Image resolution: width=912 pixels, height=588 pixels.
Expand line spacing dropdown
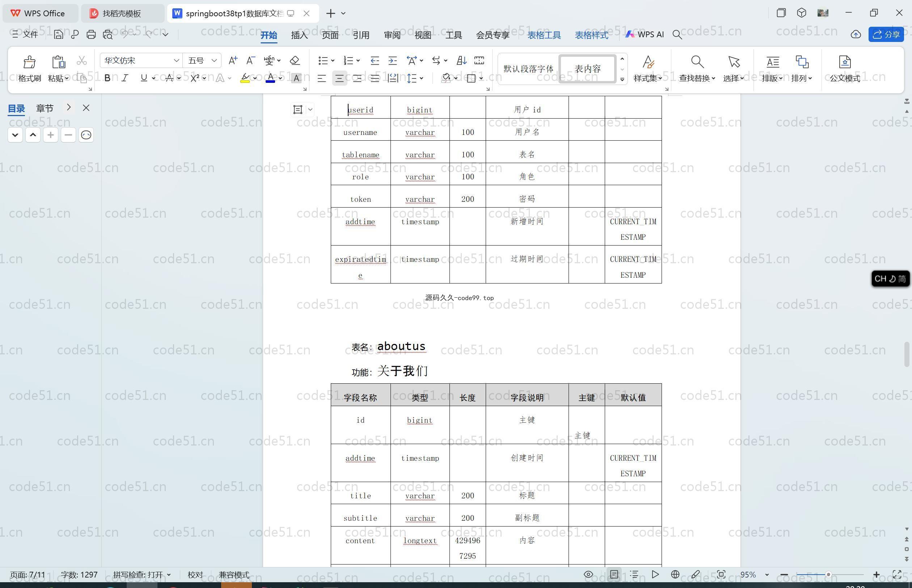coord(421,78)
